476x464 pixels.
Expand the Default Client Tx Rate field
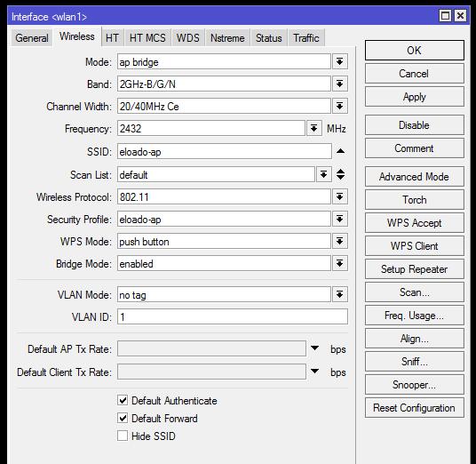(314, 371)
